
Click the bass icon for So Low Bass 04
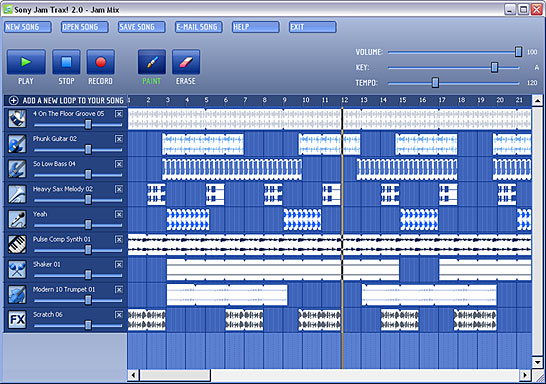point(17,169)
